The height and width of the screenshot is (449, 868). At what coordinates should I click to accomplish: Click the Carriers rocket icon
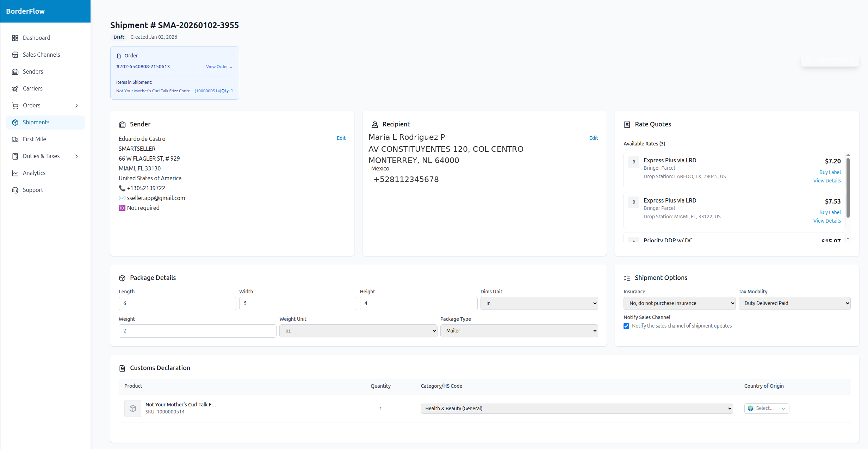pos(15,88)
